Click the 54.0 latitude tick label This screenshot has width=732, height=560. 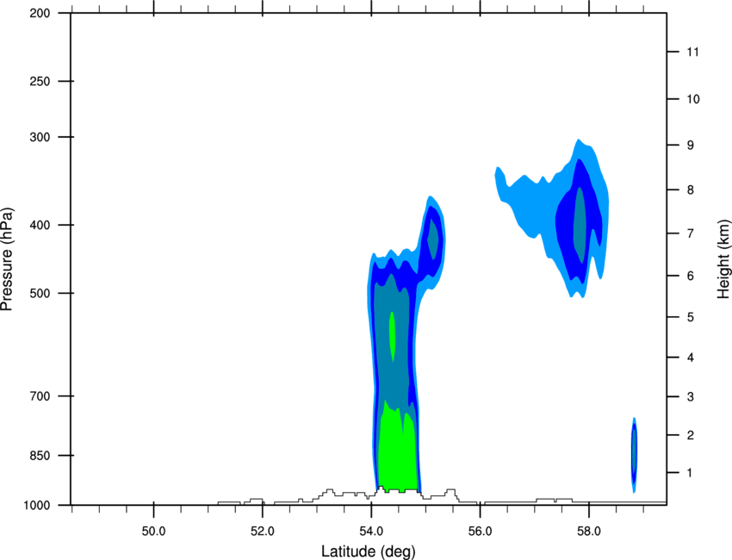(x=371, y=532)
